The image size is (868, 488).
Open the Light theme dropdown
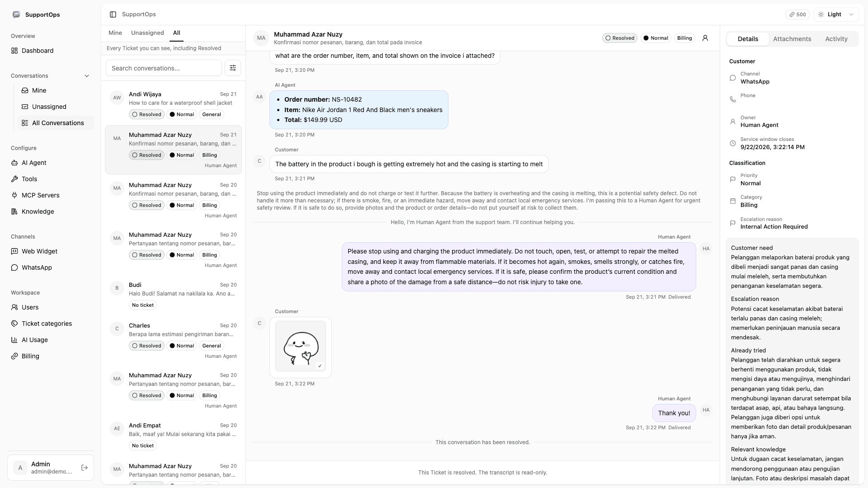coord(836,14)
